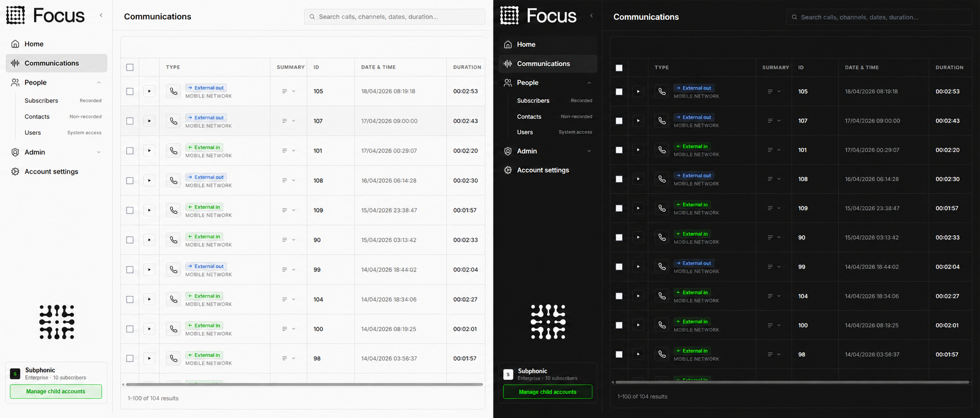Tick the select-all checkbox in light table
Image resolution: width=980 pixels, height=418 pixels.
pyautogui.click(x=130, y=67)
